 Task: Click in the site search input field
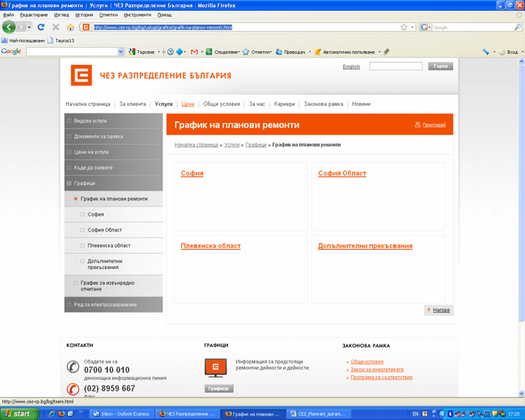[396, 66]
